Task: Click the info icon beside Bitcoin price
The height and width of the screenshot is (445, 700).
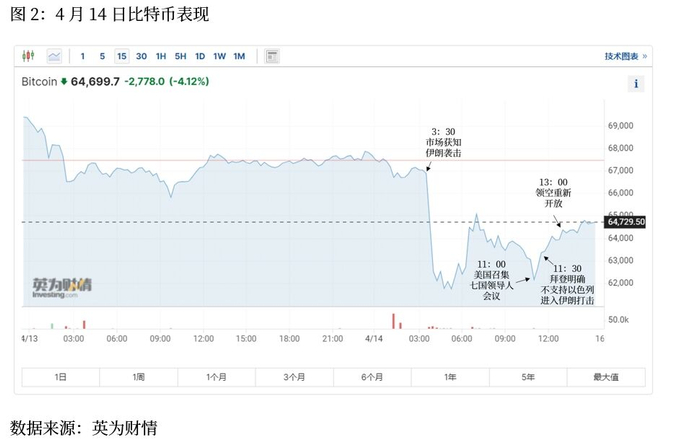Action: click(x=636, y=83)
